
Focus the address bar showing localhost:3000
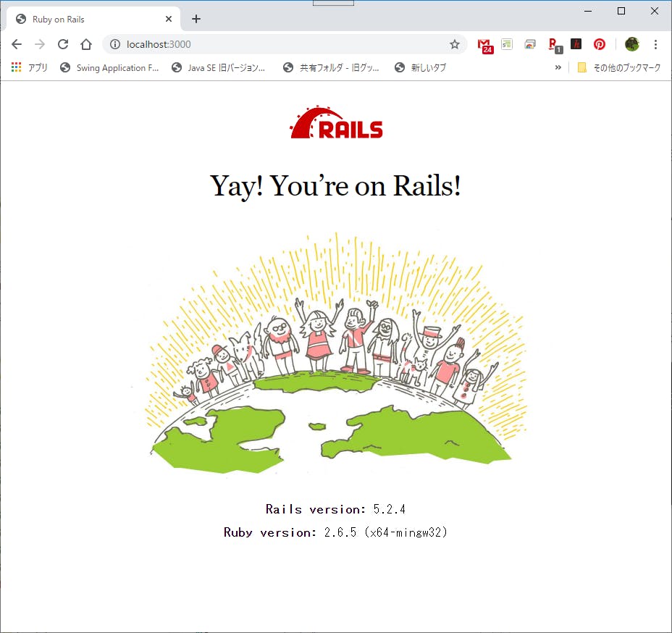pos(284,44)
